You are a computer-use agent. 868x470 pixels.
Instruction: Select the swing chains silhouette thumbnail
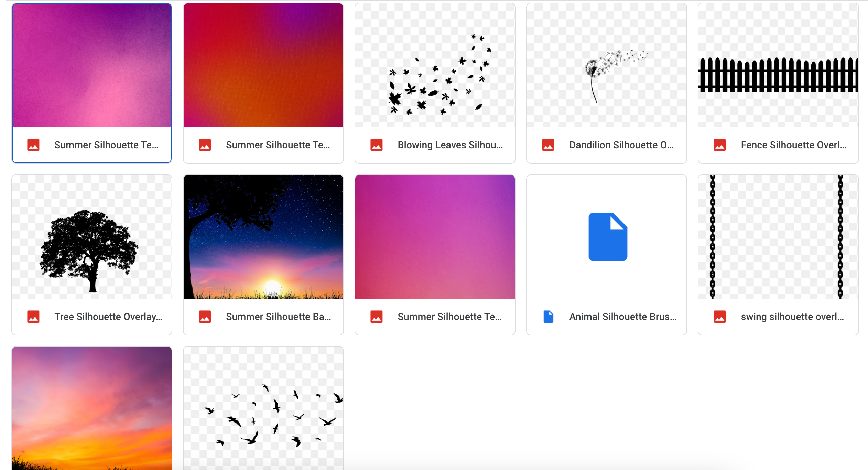pos(778,237)
